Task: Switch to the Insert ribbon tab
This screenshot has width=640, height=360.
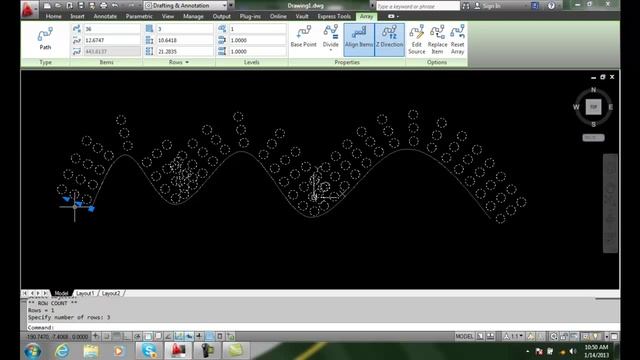Action: click(77, 16)
